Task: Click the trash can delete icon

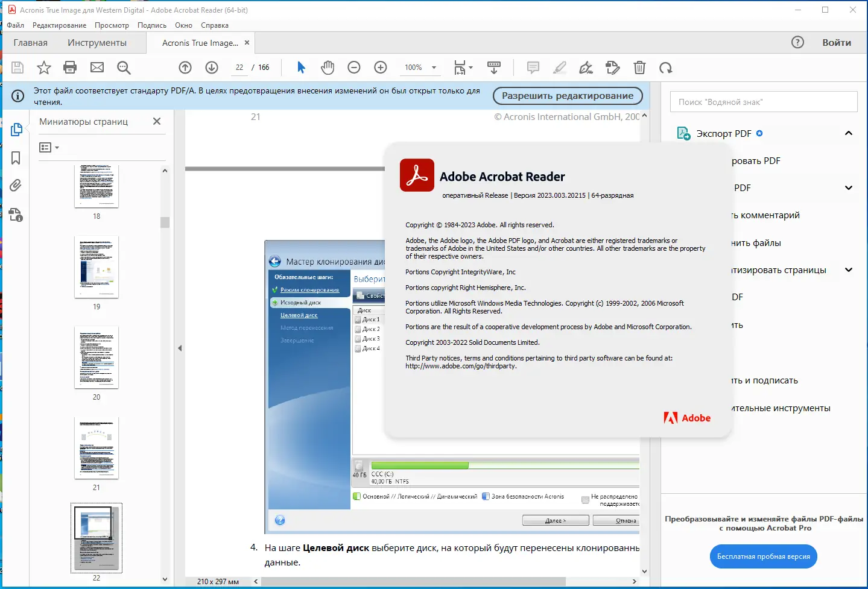Action: pyautogui.click(x=639, y=68)
